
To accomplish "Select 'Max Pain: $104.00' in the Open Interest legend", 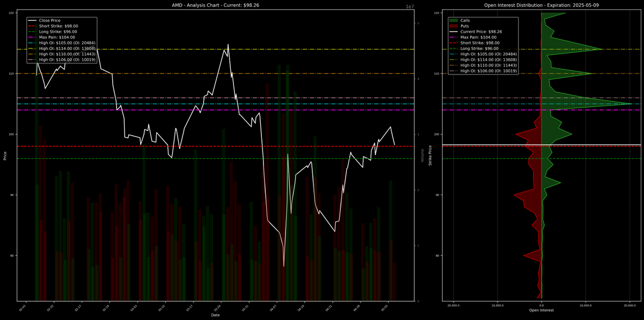I will click(478, 38).
